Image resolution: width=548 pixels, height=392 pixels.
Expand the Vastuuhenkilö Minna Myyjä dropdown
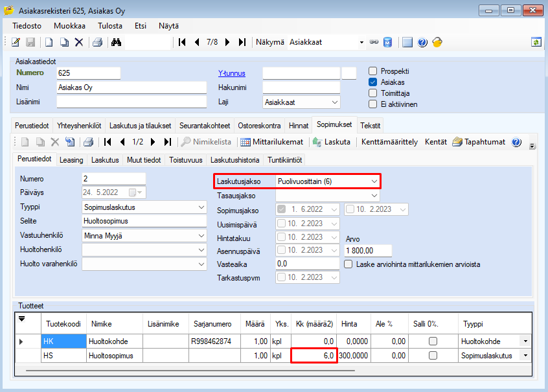[201, 236]
